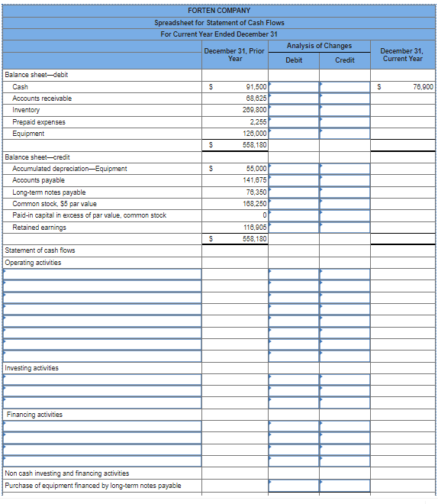Screen dimensions: 438x504
Task: Select the Prepaid expenses debit cell
Action: click(x=294, y=122)
